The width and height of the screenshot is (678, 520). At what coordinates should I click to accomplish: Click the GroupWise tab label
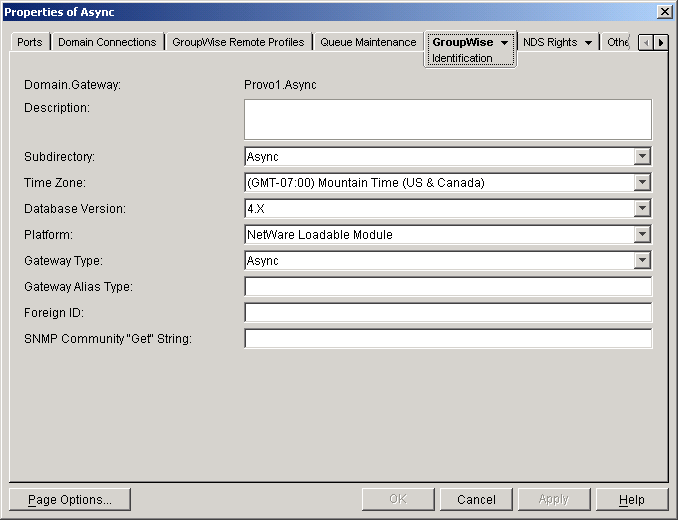click(x=463, y=42)
